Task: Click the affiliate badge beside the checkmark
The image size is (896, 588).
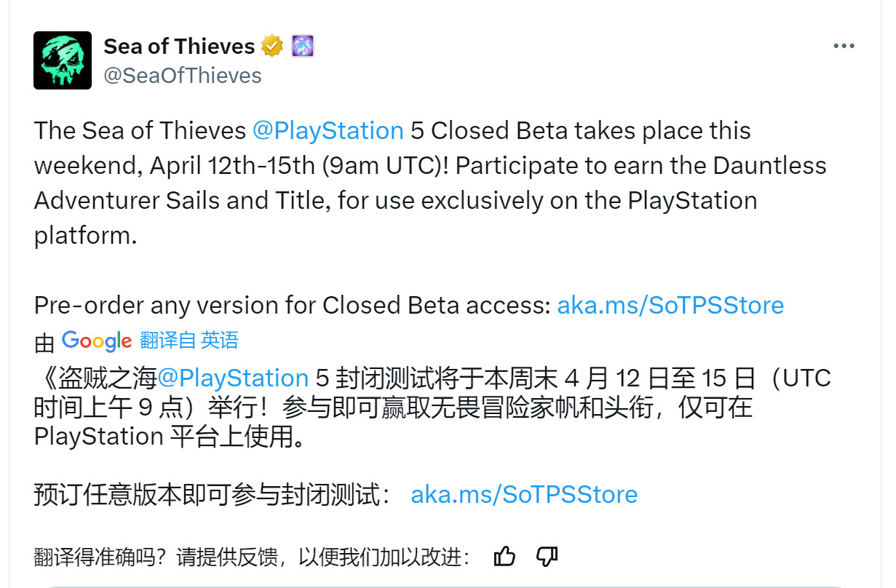Action: [x=301, y=45]
